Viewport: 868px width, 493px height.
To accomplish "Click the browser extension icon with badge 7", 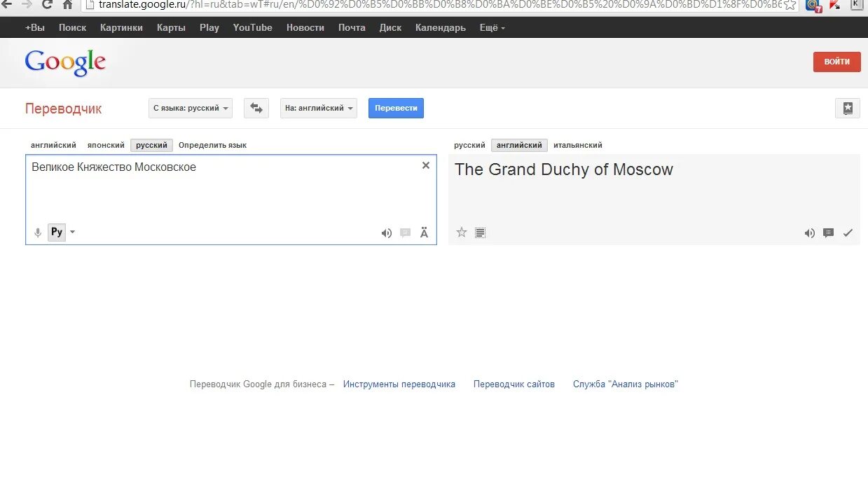I will (813, 5).
